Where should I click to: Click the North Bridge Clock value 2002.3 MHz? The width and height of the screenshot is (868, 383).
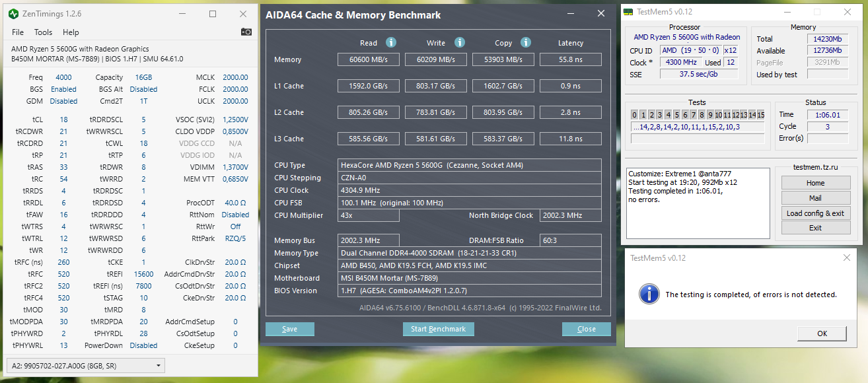pyautogui.click(x=571, y=215)
